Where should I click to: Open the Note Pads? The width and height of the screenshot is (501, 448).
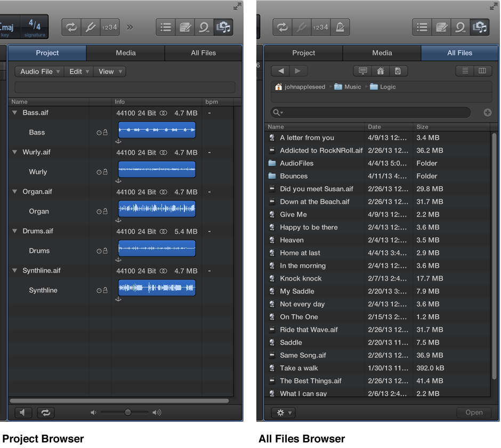[x=185, y=27]
